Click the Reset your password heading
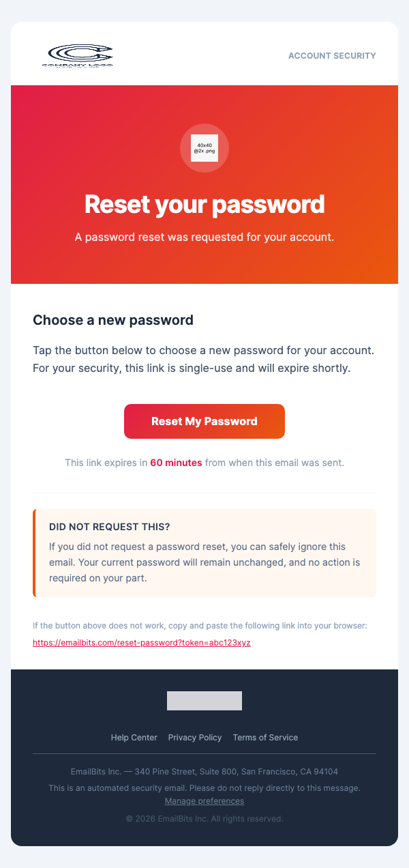 204,204
